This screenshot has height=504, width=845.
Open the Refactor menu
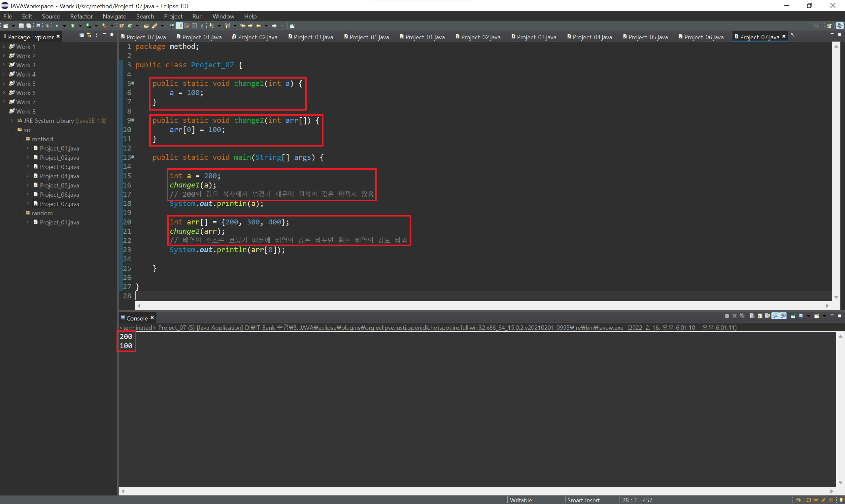click(x=81, y=16)
